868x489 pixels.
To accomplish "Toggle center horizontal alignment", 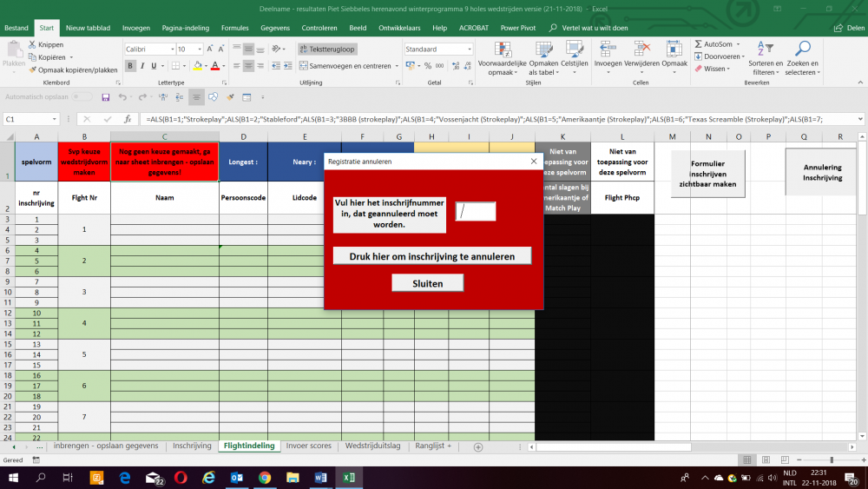I will (x=249, y=66).
